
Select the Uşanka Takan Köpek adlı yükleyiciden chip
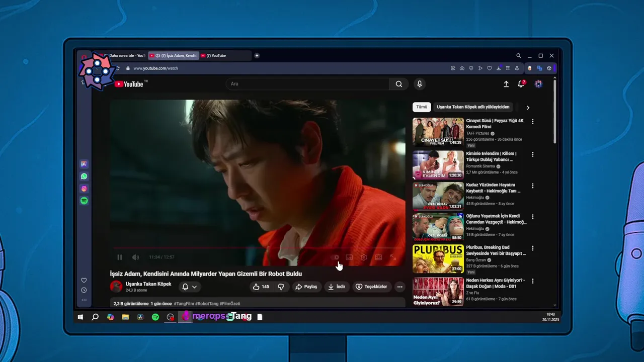click(x=473, y=107)
